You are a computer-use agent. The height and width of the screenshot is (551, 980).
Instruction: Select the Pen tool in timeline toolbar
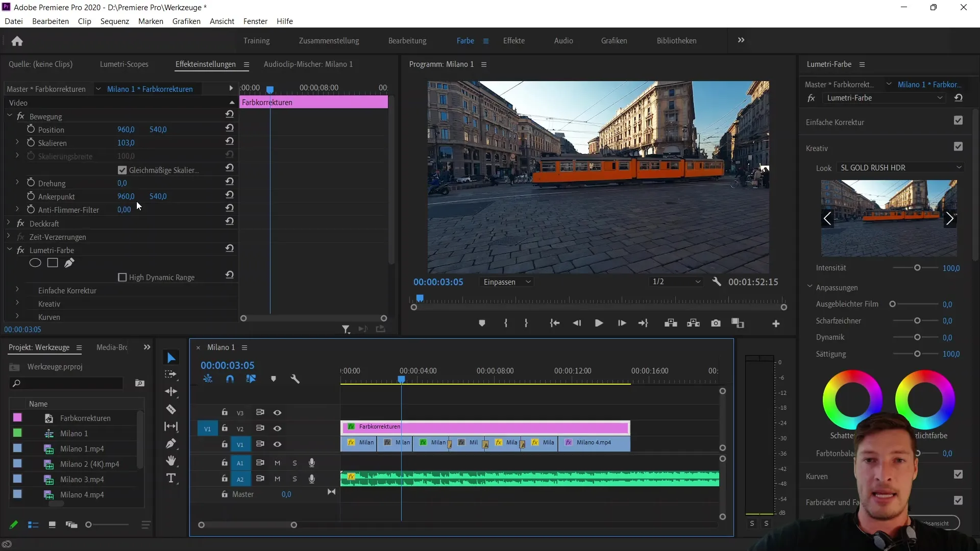click(171, 444)
